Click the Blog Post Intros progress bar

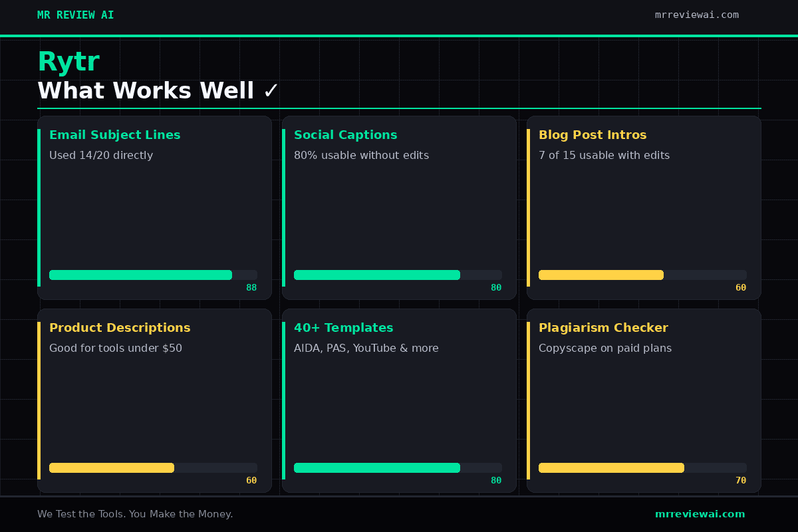point(642,275)
